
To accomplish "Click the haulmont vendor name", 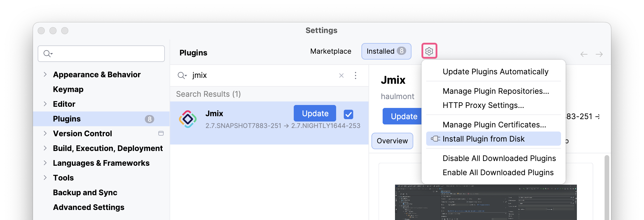I will click(397, 96).
